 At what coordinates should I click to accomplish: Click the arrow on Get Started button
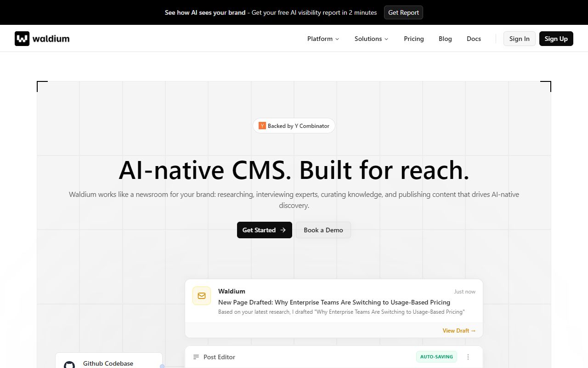coord(283,230)
